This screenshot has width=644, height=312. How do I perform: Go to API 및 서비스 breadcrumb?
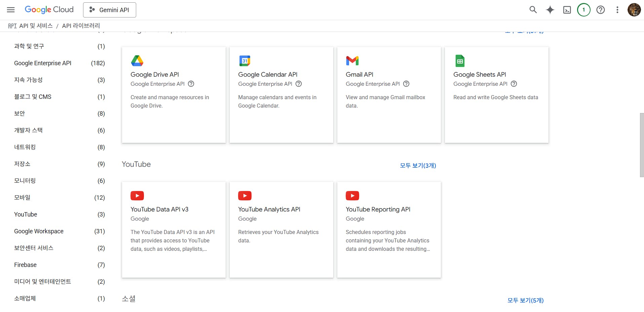[x=36, y=26]
